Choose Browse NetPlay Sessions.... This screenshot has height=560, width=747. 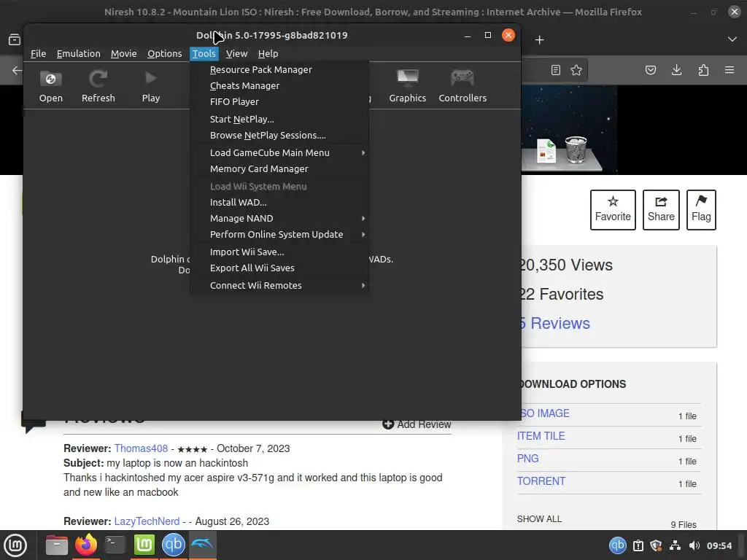[279, 135]
